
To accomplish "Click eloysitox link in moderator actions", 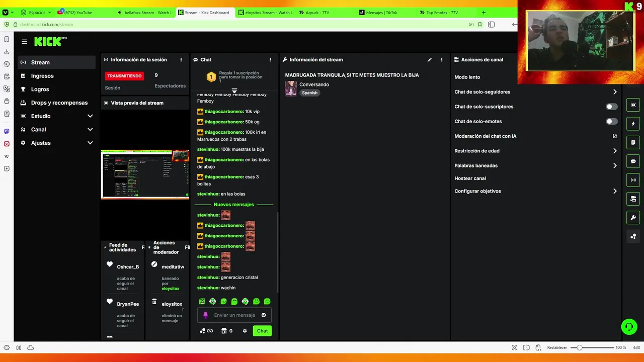I will click(x=171, y=289).
